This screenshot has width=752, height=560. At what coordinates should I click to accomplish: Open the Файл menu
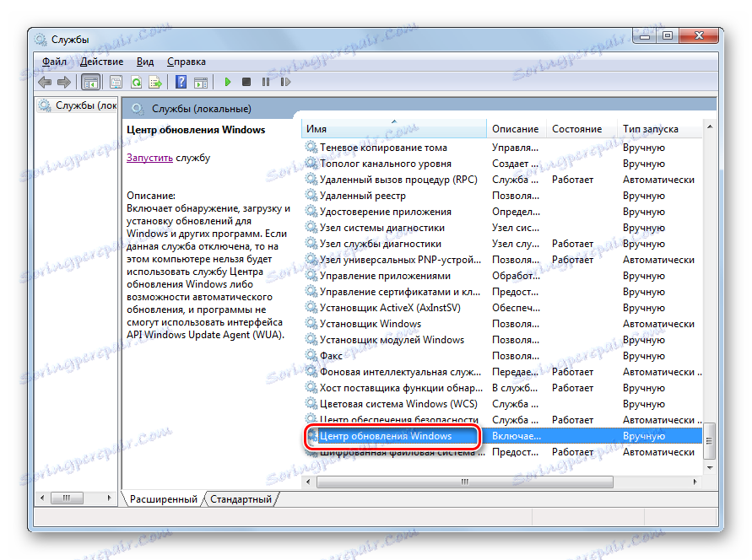coord(54,62)
